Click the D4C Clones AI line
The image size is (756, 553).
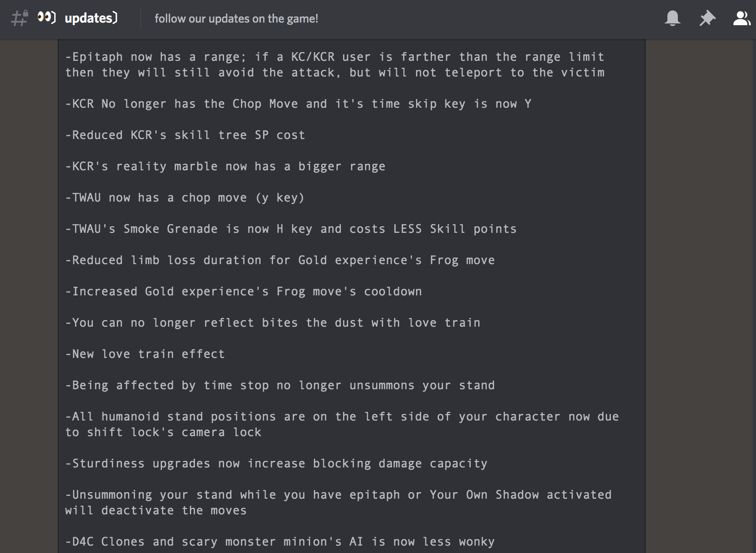(280, 542)
